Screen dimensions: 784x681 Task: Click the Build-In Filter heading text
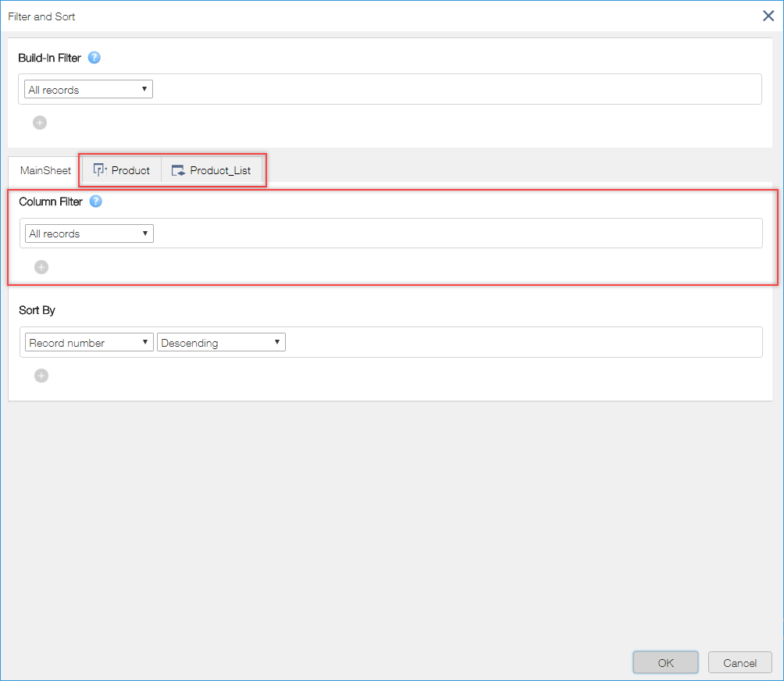pos(49,58)
